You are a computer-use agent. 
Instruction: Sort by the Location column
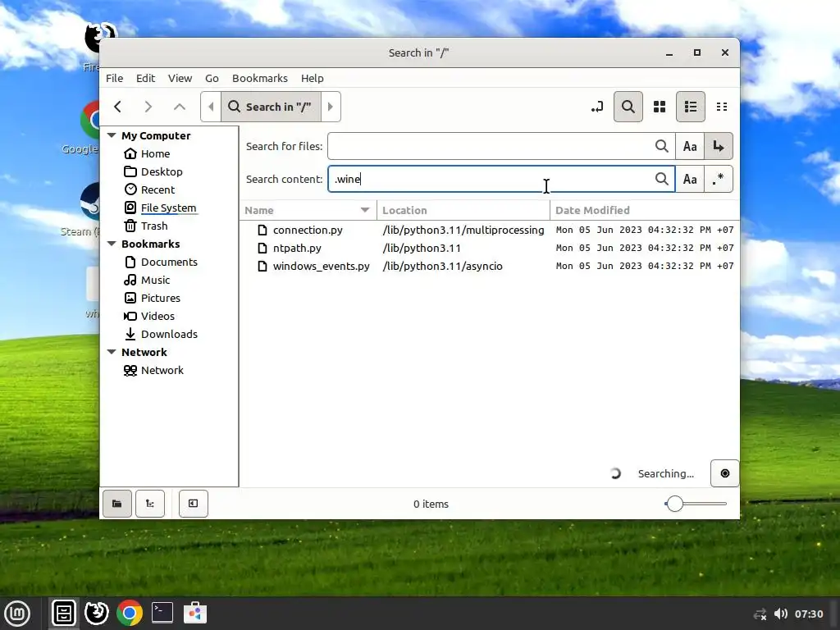point(463,210)
